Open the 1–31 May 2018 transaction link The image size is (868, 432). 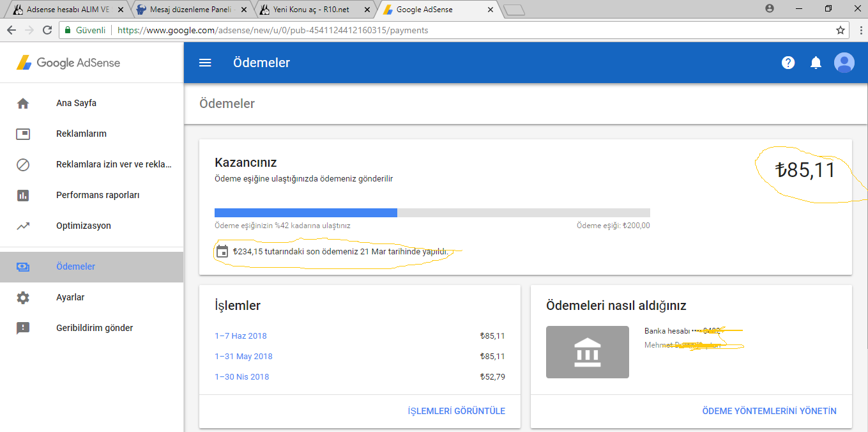(243, 357)
